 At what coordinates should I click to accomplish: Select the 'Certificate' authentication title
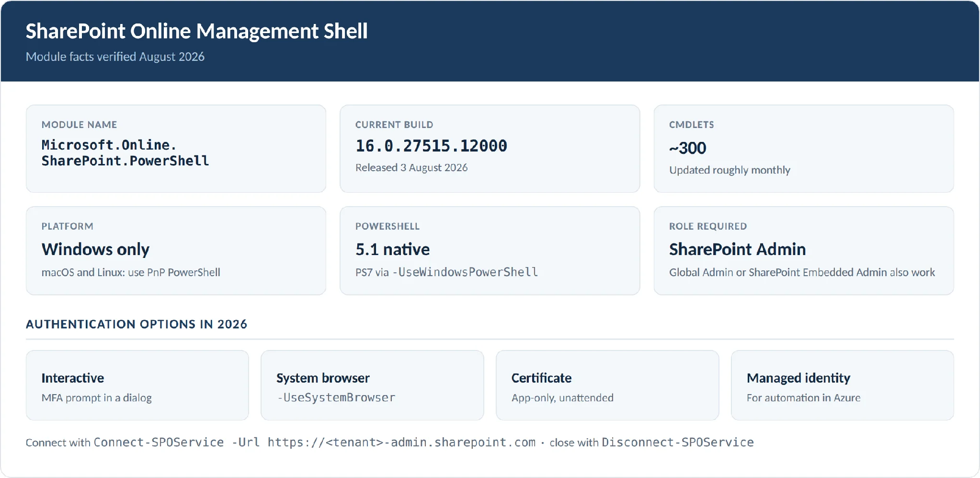[x=541, y=378]
